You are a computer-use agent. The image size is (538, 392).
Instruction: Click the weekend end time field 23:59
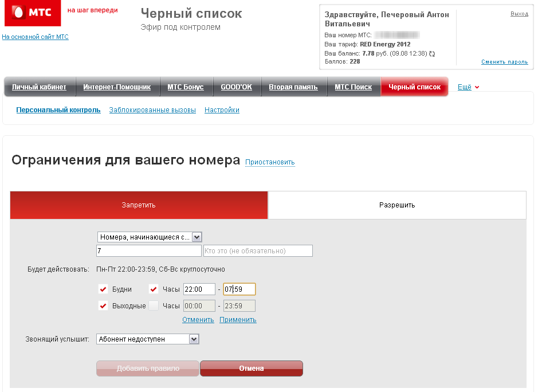coord(239,305)
